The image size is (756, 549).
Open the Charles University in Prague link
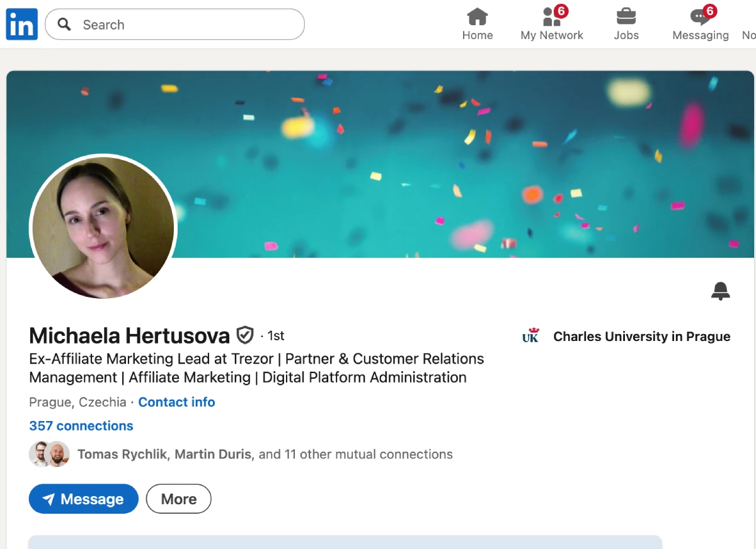click(641, 337)
